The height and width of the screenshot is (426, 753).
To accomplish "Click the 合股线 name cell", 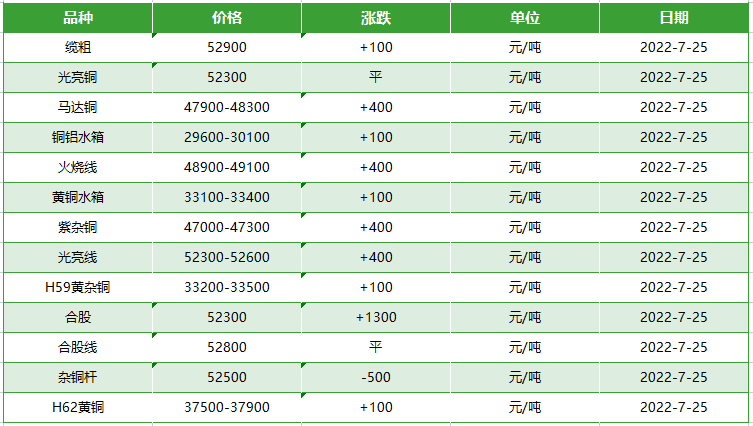I will pyautogui.click(x=78, y=348).
